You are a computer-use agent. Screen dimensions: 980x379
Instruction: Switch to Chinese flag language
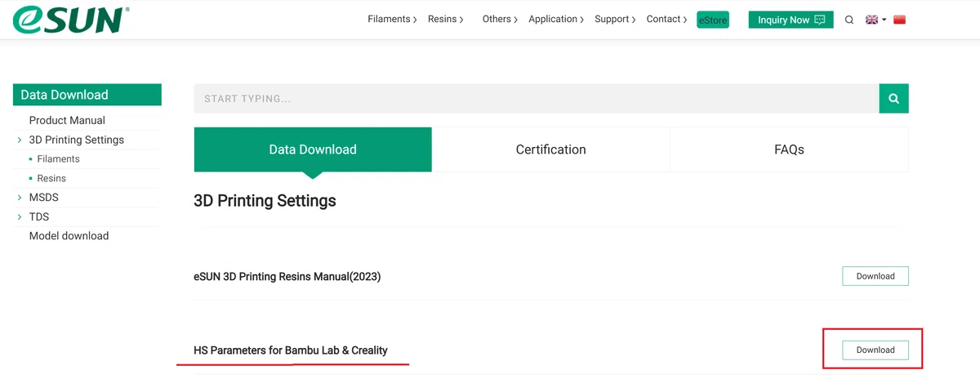click(899, 20)
